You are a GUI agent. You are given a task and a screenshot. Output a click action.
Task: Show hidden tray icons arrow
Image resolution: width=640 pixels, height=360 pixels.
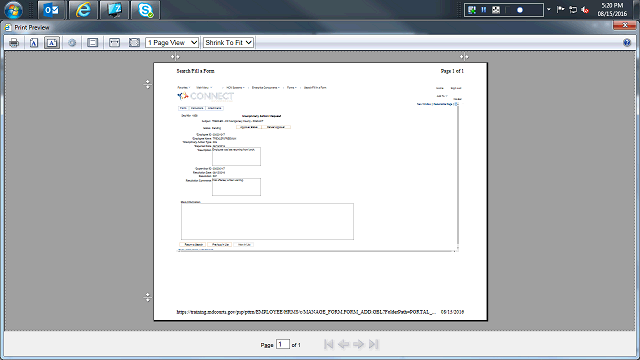(x=549, y=9)
